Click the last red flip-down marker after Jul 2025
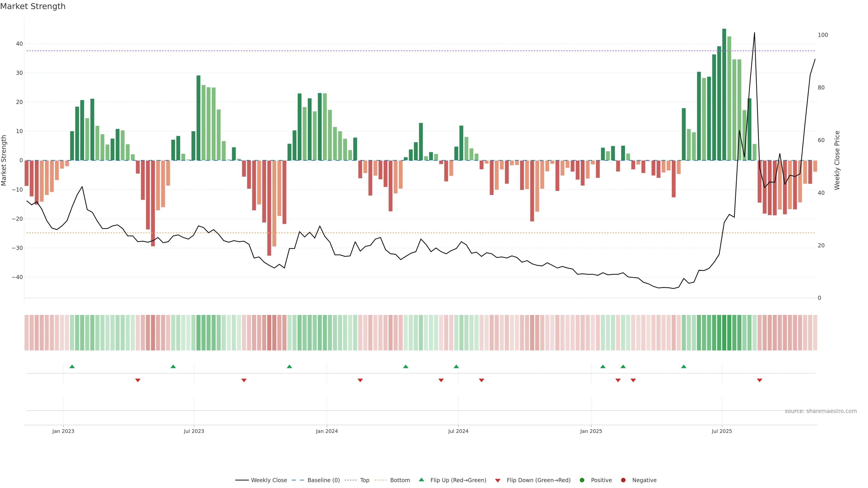The width and height of the screenshot is (868, 488). [759, 380]
